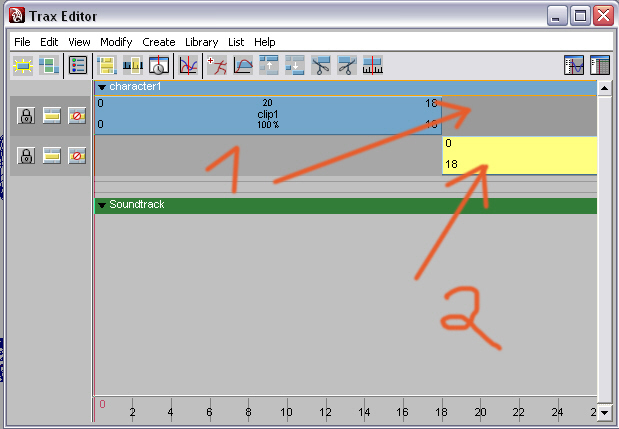Open the Library menu
This screenshot has width=619, height=429.
coord(201,42)
